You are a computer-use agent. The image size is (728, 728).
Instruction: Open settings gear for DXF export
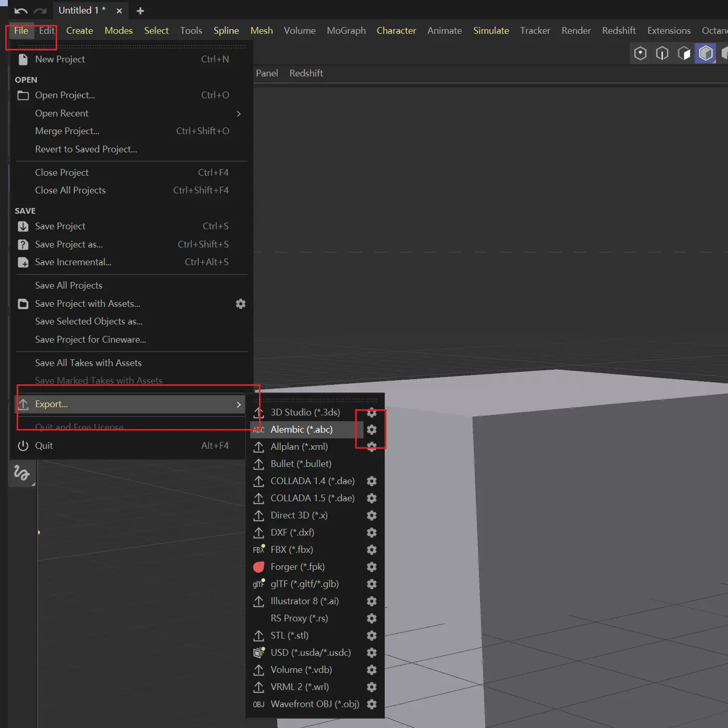tap(372, 532)
